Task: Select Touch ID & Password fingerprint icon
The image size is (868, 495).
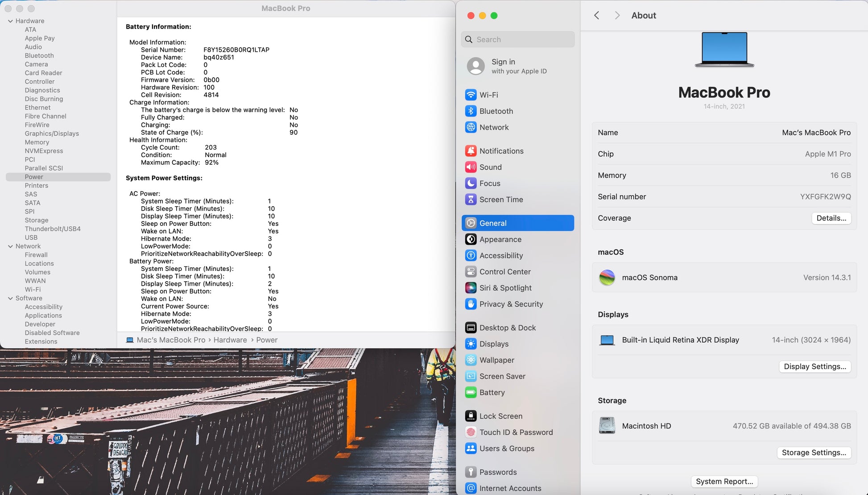Action: click(x=471, y=432)
